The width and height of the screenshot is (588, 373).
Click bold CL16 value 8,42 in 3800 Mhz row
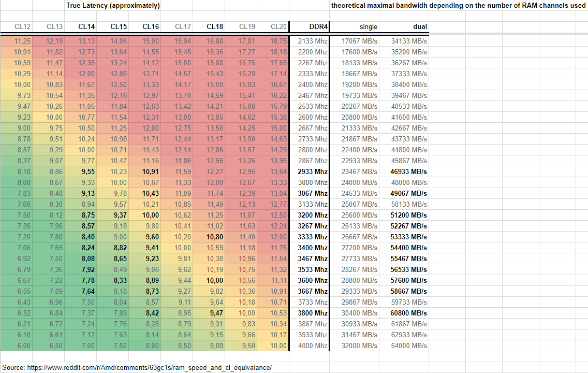(145, 313)
